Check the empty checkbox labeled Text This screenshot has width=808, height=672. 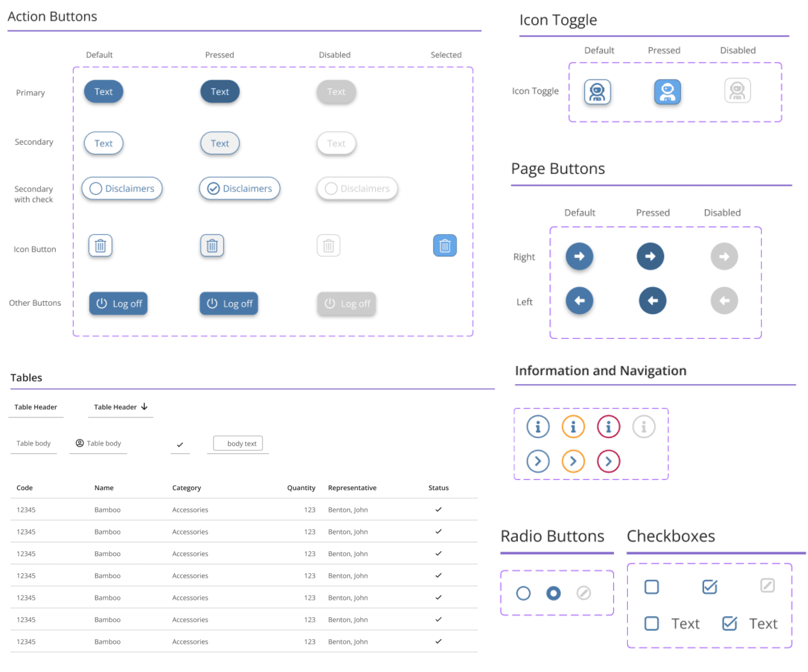(x=651, y=623)
